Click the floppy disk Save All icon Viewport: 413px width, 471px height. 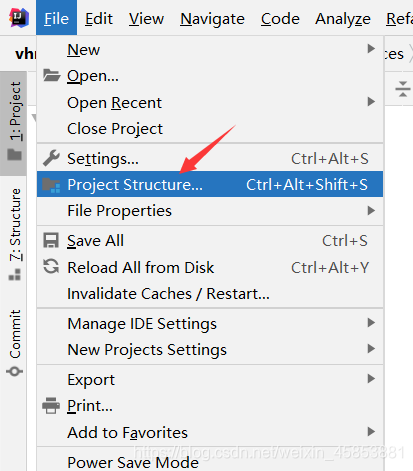click(x=51, y=240)
